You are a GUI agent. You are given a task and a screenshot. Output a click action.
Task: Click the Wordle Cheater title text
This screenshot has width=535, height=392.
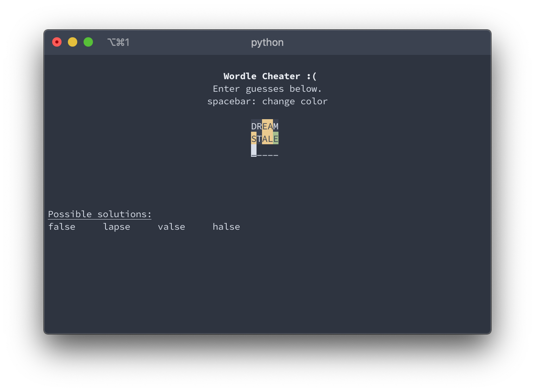click(x=269, y=76)
